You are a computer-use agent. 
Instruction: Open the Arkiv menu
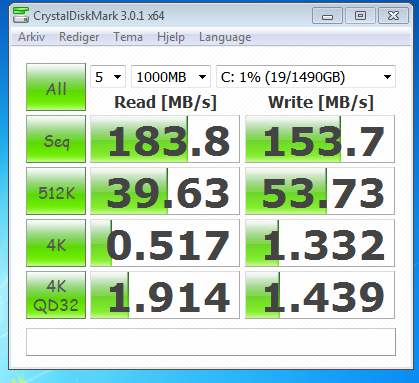click(x=31, y=37)
